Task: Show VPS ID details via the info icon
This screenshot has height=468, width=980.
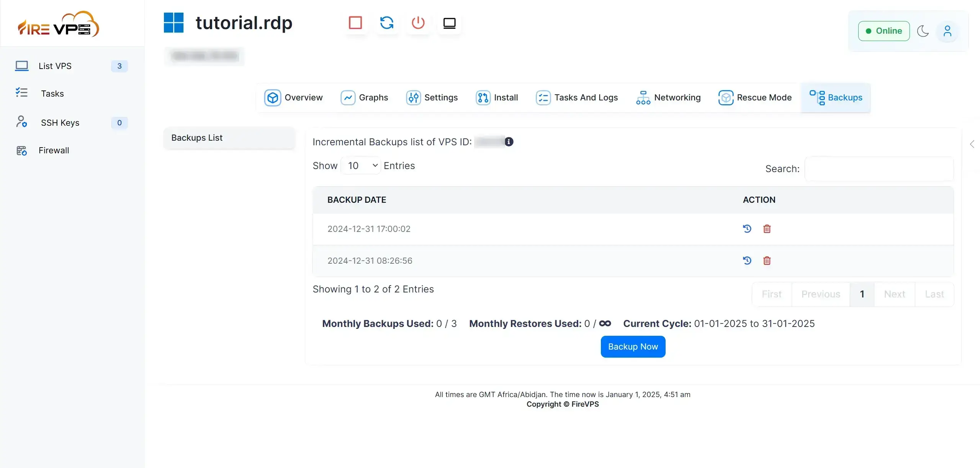Action: point(509,141)
